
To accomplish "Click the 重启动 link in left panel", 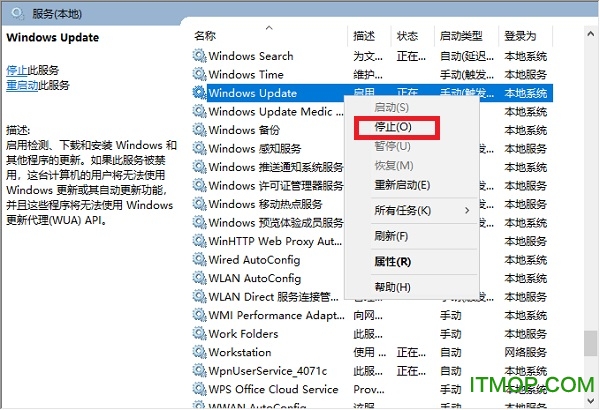I will (x=23, y=85).
